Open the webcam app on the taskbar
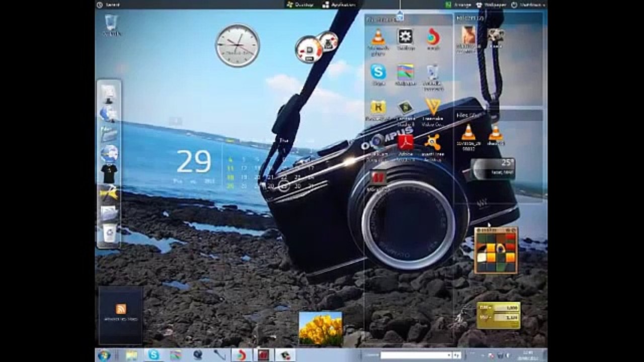Screen dimensions: 644x362 tap(198, 355)
